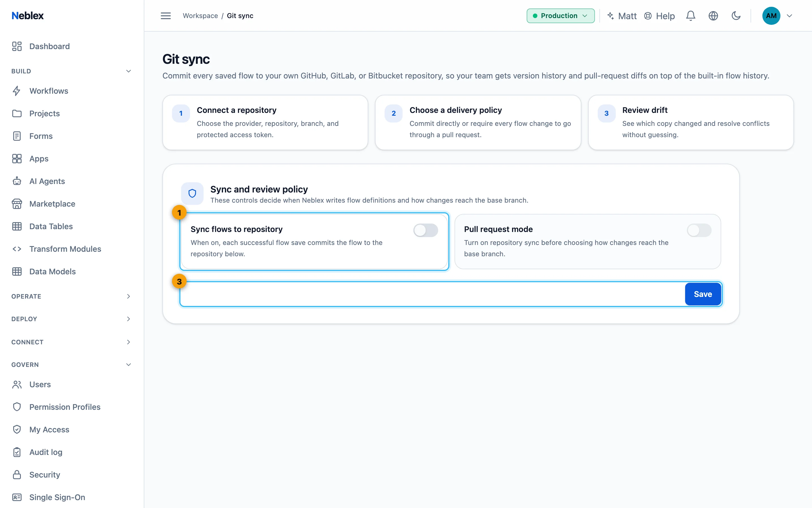Click the Single Sign-On card icon
This screenshot has height=508, width=812.
coord(17,497)
